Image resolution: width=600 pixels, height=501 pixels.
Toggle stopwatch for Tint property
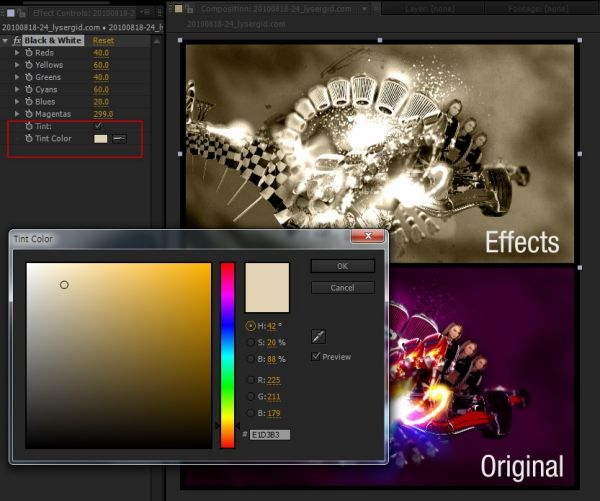click(x=29, y=126)
